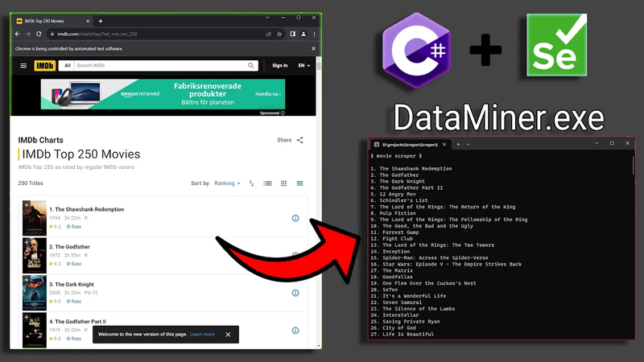Image resolution: width=644 pixels, height=362 pixels.
Task: Open the share page icon in address bar
Action: coord(269,34)
